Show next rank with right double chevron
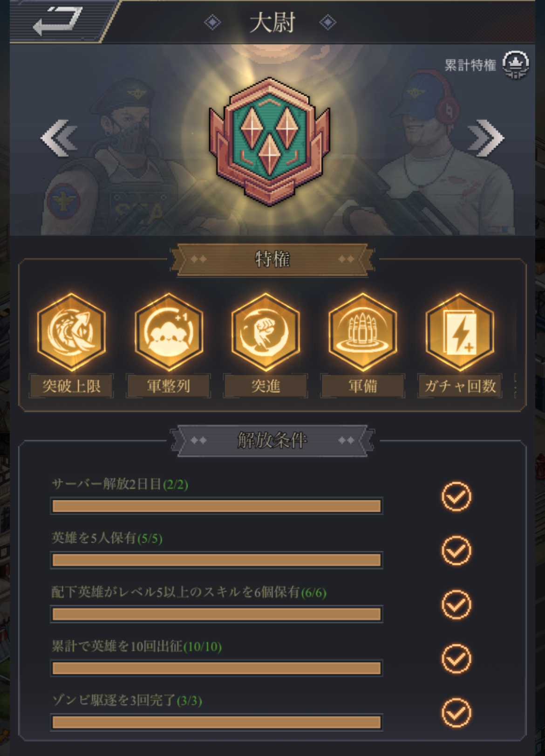This screenshot has height=756, width=545. (486, 138)
